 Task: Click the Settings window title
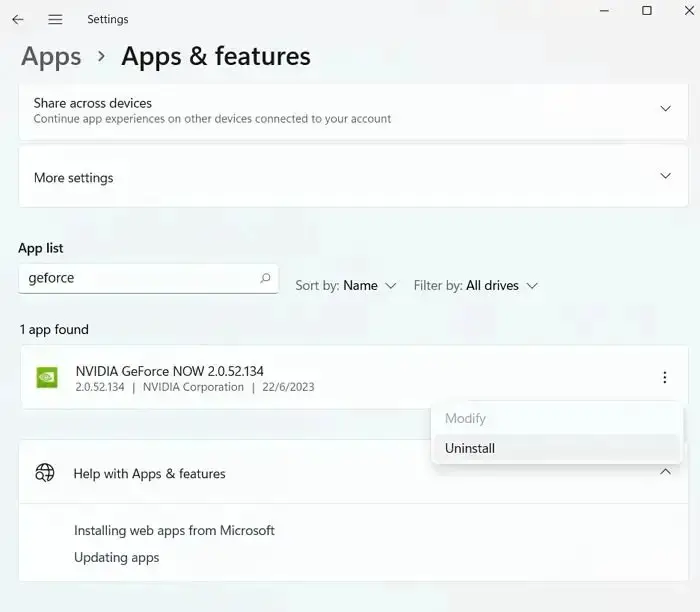point(108,19)
